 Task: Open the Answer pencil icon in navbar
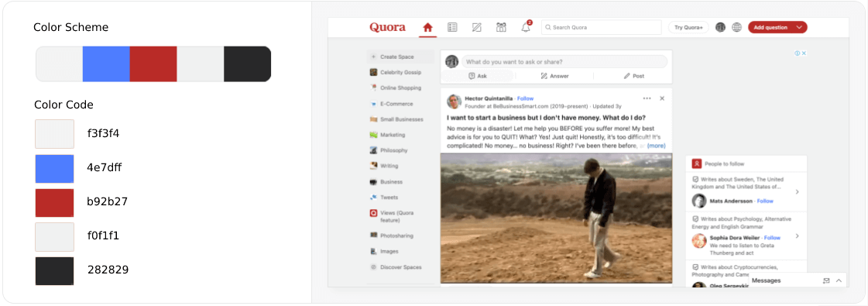point(477,27)
